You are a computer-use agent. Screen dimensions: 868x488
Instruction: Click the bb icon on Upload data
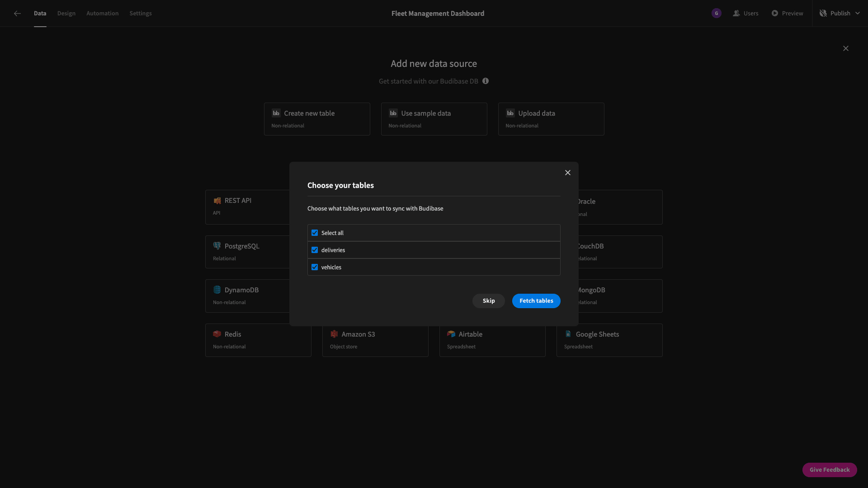click(x=510, y=113)
